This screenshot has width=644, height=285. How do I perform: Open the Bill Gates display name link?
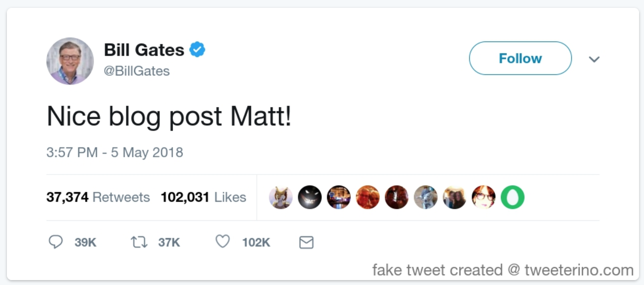pos(144,50)
